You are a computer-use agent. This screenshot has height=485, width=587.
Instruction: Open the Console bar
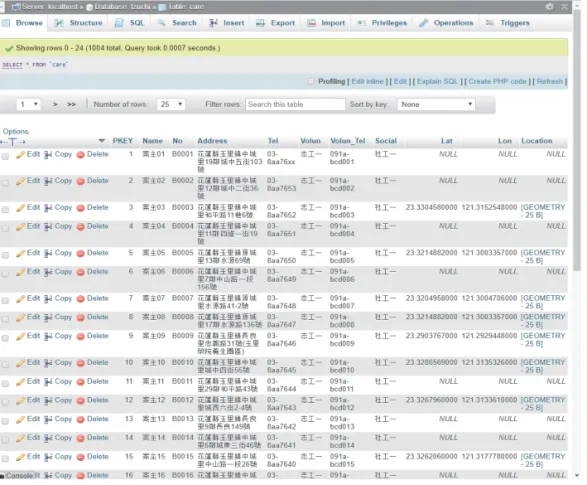point(18,476)
